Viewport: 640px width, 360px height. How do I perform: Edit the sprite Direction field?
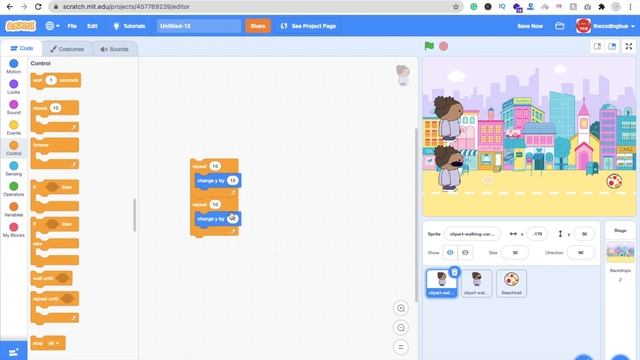(x=580, y=253)
